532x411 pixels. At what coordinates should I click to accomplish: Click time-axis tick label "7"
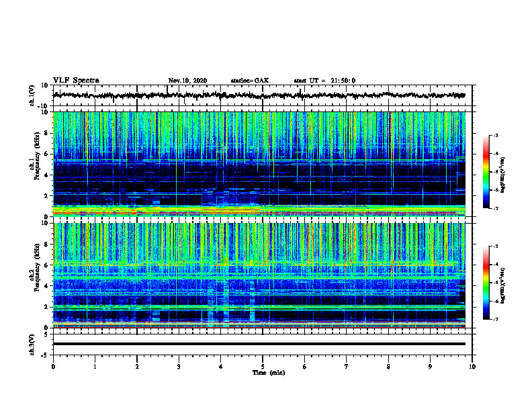point(347,367)
